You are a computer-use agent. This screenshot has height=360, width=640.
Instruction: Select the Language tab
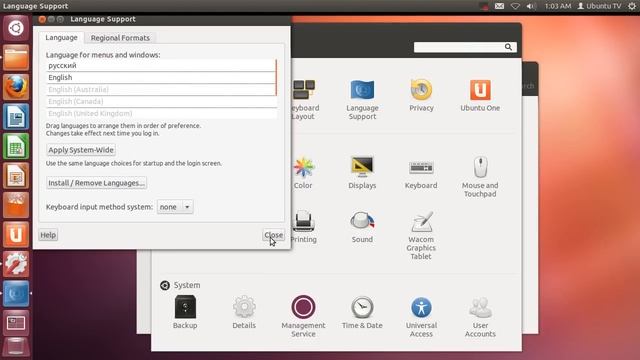pos(61,37)
